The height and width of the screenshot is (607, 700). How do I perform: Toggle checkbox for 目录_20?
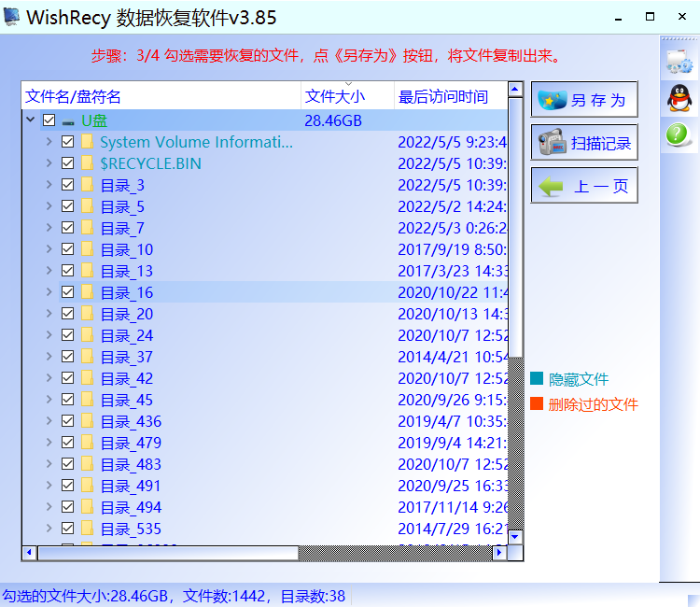(x=67, y=314)
